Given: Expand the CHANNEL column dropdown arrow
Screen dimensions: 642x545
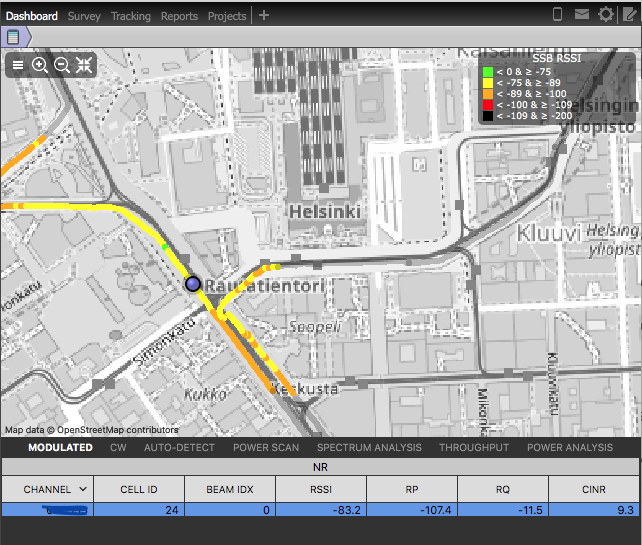Looking at the screenshot, I should (83, 489).
